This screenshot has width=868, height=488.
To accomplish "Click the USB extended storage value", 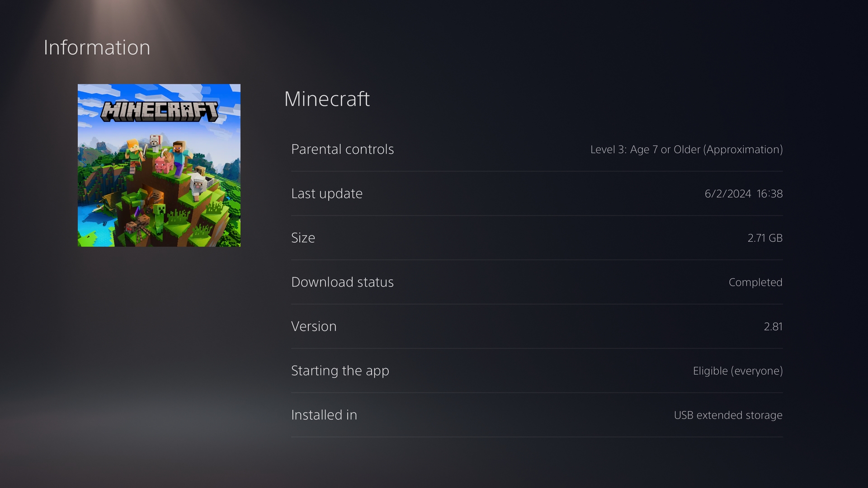I will tap(728, 415).
